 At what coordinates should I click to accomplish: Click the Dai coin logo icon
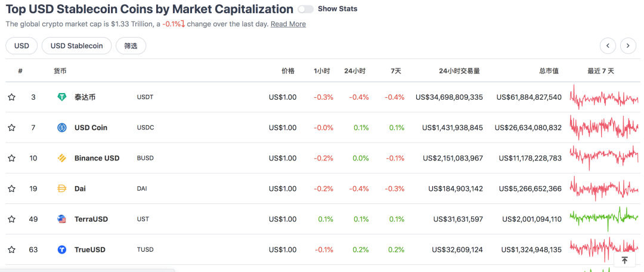pos(62,188)
